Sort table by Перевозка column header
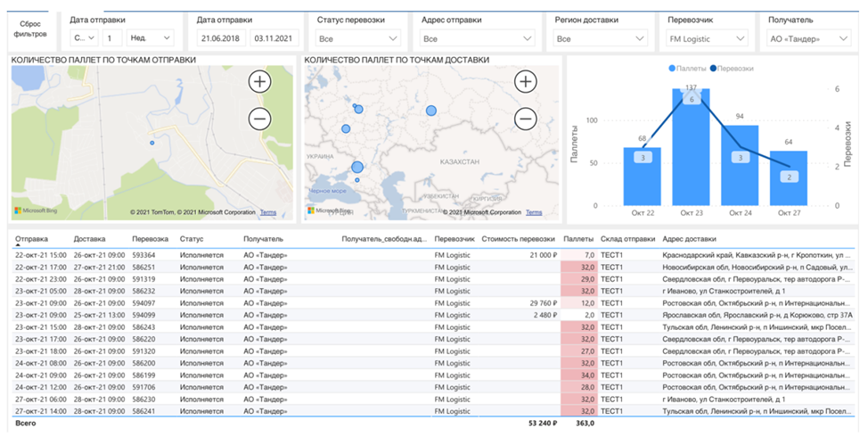 coord(150,239)
